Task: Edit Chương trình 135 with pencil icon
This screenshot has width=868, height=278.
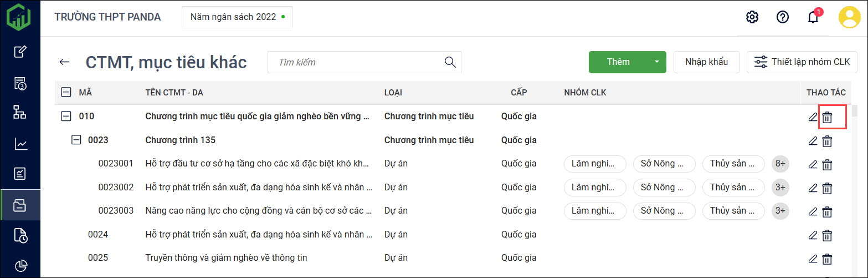Action: click(x=813, y=141)
